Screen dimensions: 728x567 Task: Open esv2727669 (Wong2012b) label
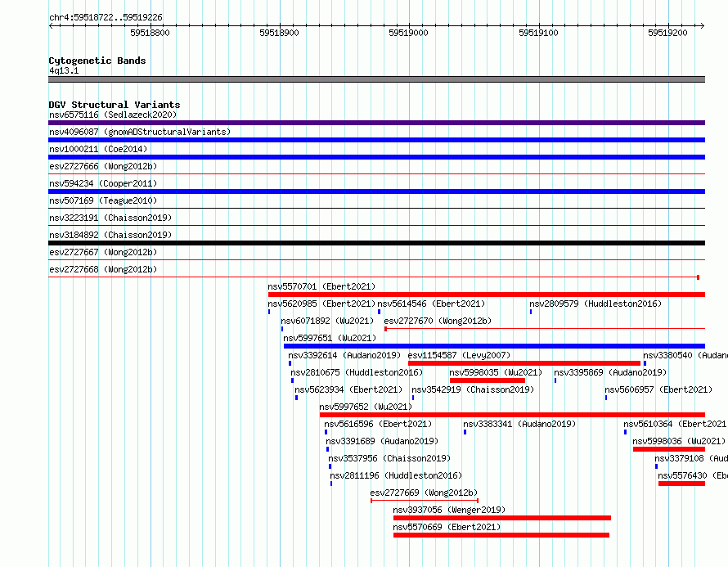pos(424,493)
